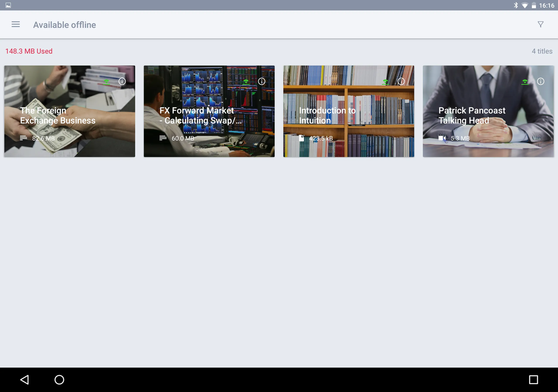Tap '5.3 MB' size text
The image size is (558, 392).
click(460, 139)
